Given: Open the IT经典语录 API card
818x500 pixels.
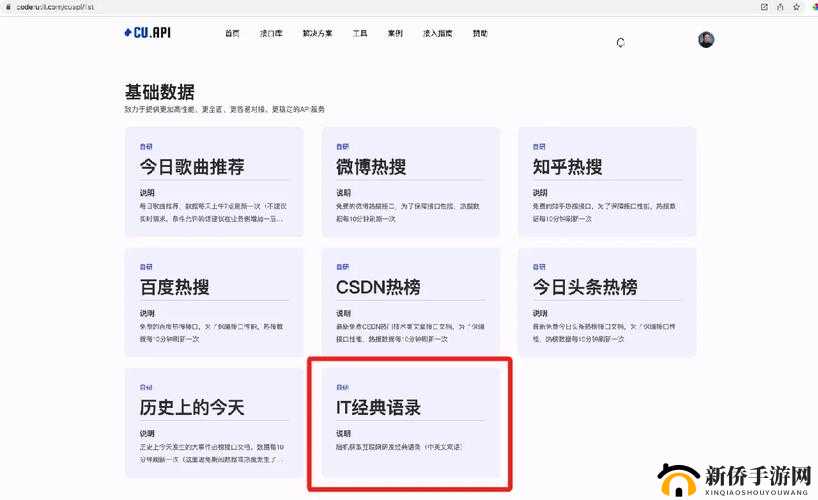Looking at the screenshot, I should coord(411,423).
